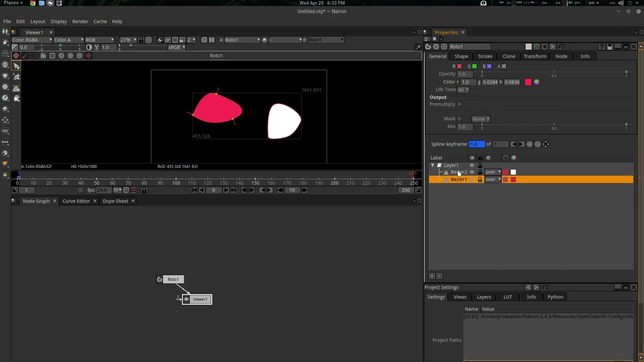Click the lock icon for Bezier2

point(479,172)
